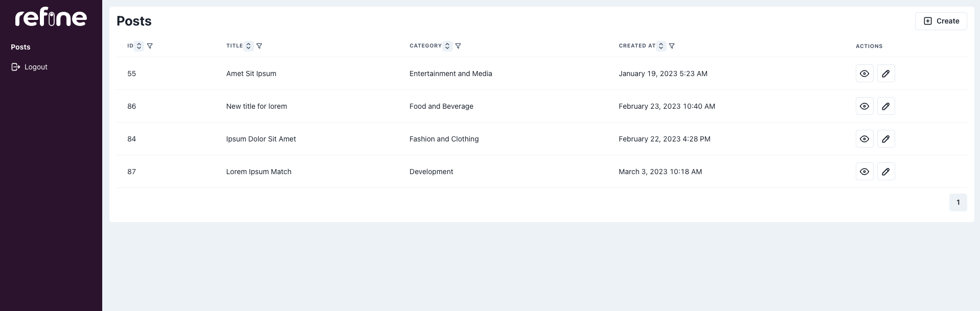
Task: View the Amet Sit Ipsum post
Action: pos(864,74)
